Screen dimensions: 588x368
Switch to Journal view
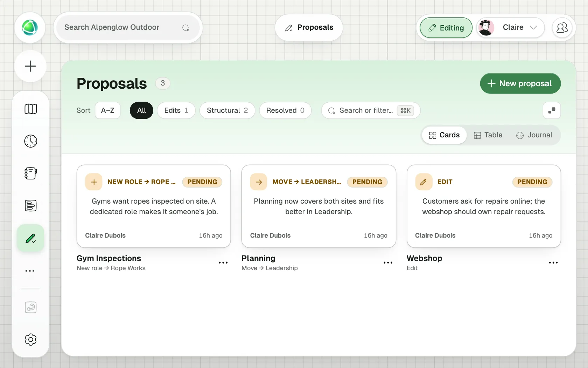534,135
